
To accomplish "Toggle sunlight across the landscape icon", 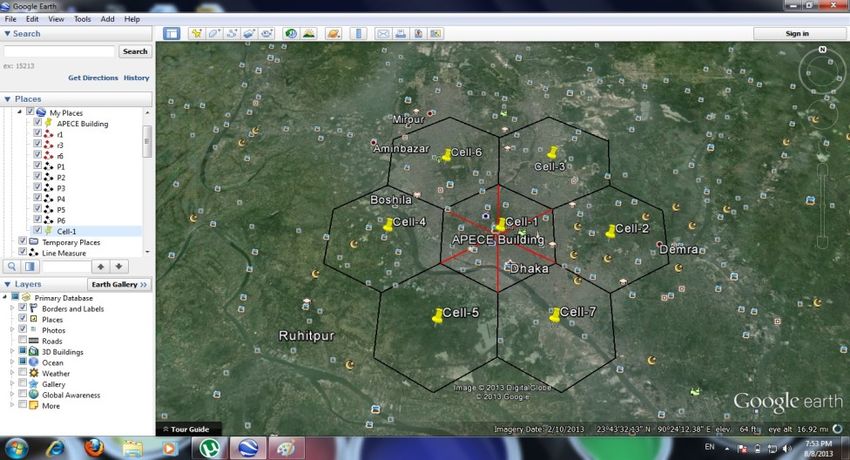I will pyautogui.click(x=308, y=34).
